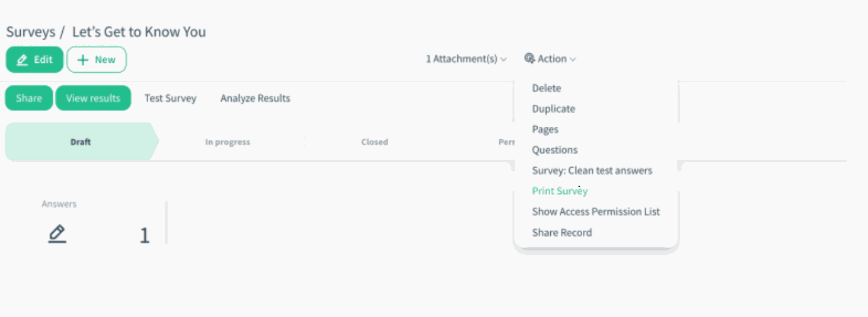Select Survey: Clean test answers
The image size is (868, 317).
click(592, 171)
